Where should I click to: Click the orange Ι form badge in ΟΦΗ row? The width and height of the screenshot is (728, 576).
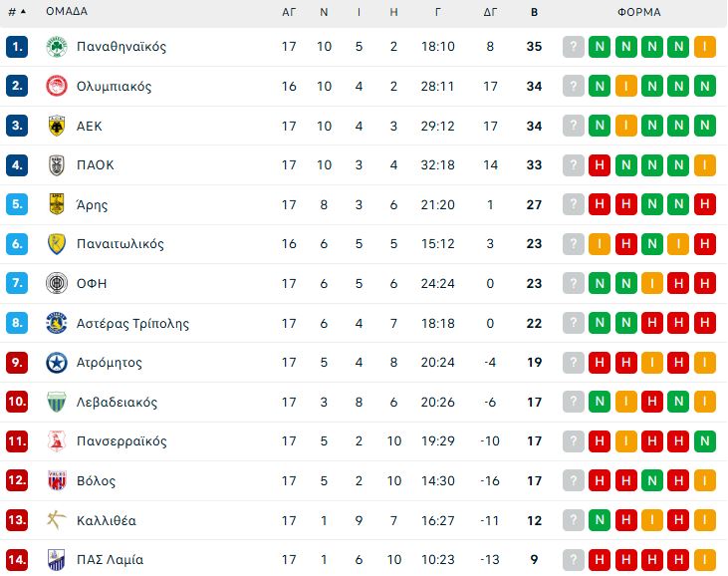click(x=652, y=283)
